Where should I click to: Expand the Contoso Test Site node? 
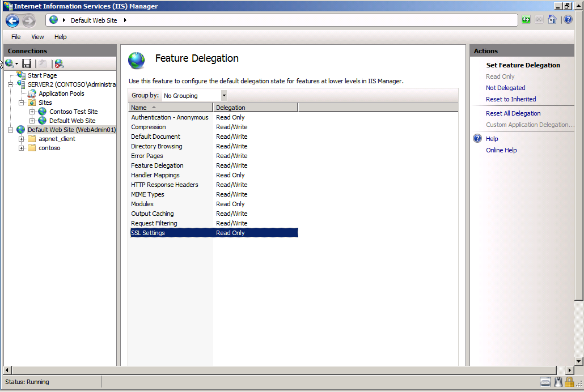tap(32, 112)
